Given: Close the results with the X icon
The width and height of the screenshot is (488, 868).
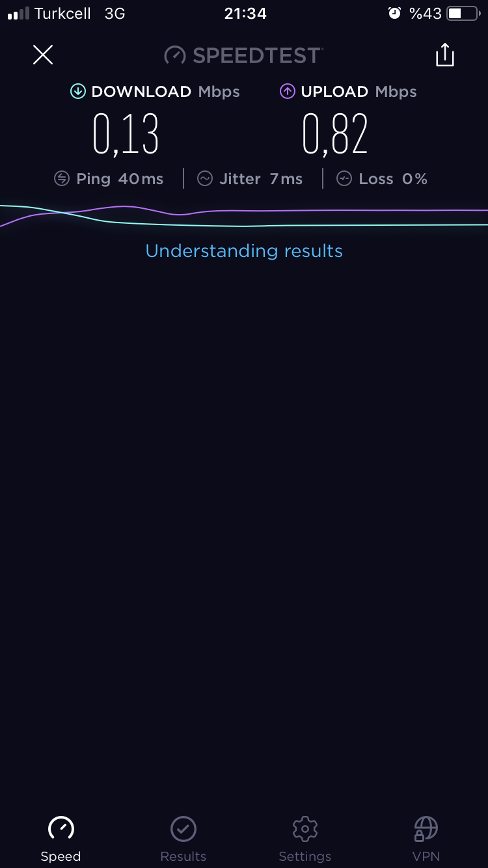Looking at the screenshot, I should [x=43, y=55].
